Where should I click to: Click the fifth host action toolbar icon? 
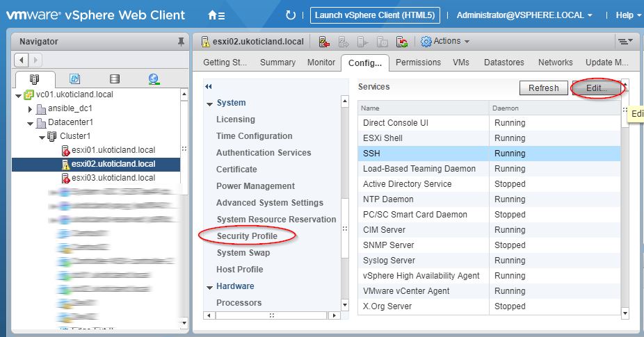click(402, 42)
